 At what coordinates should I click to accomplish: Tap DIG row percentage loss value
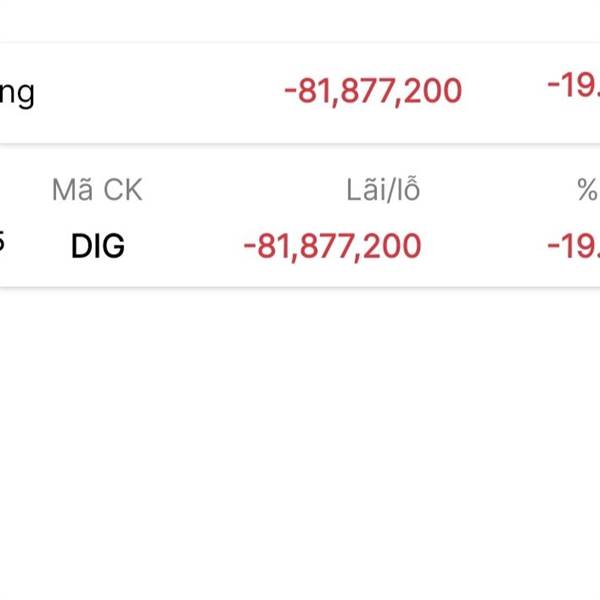coord(574,246)
